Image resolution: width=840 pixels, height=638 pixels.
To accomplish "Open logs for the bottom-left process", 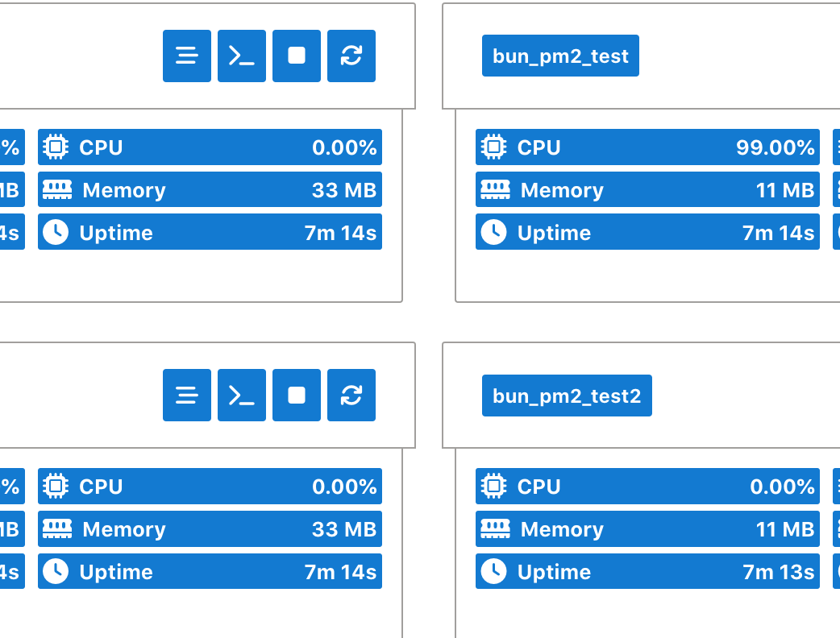I will [x=186, y=395].
